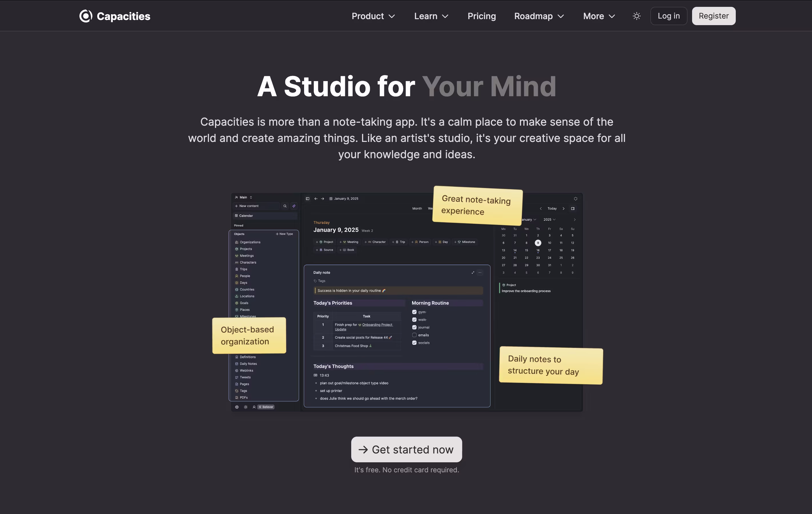Select highlighted day 9 in mini calendar
812x514 pixels.
[538, 243]
